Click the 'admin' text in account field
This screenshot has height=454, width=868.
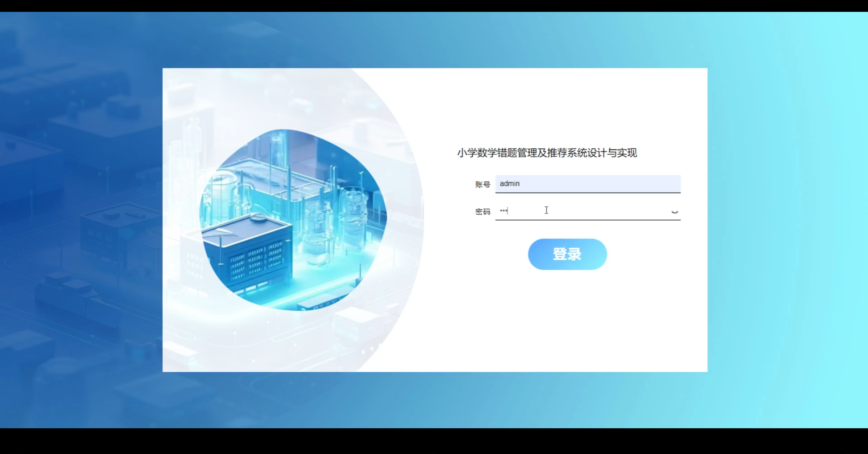point(509,184)
